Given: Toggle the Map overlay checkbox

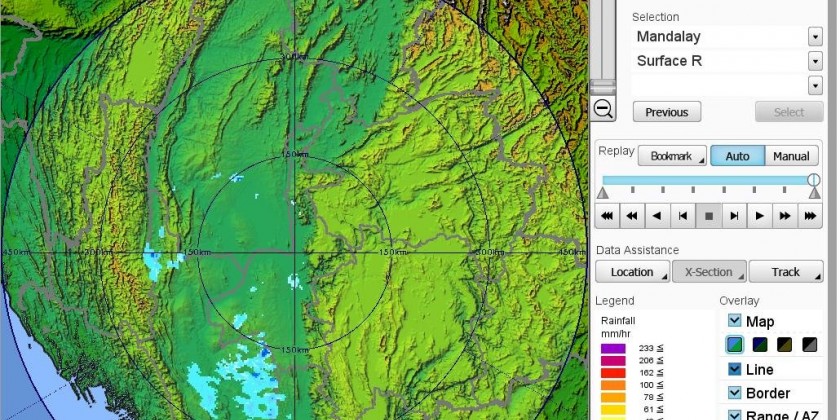Looking at the screenshot, I should (734, 321).
